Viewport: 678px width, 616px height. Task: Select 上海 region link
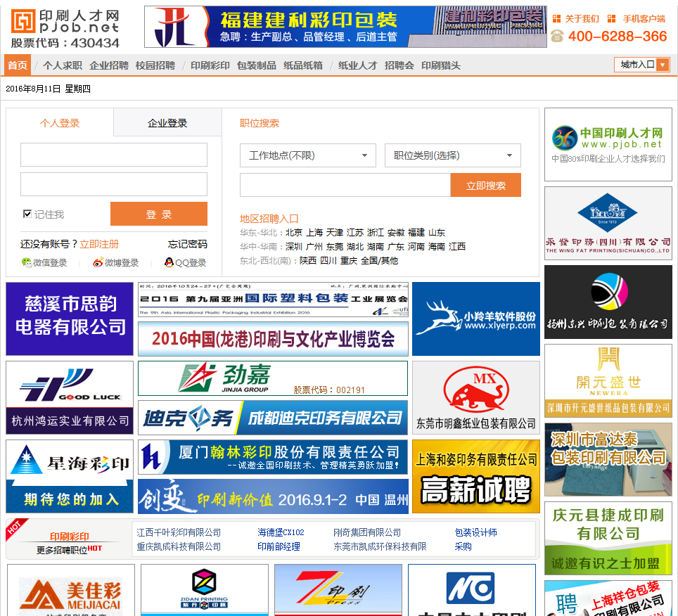point(314,233)
